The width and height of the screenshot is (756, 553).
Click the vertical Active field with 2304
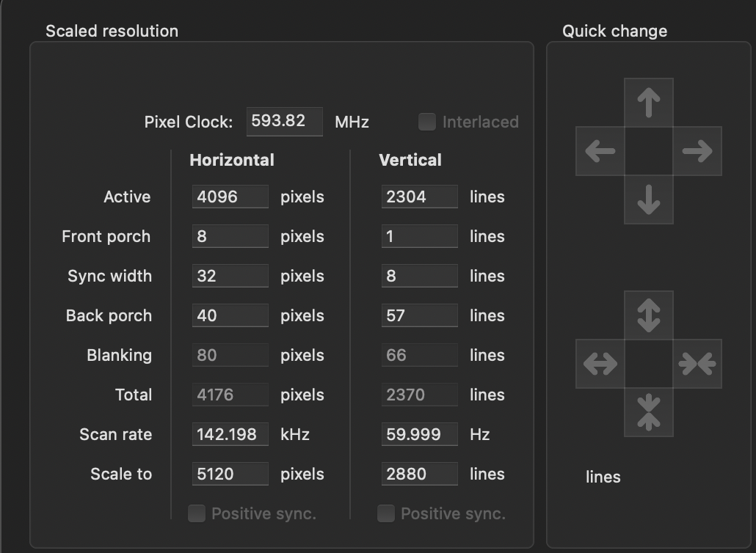419,197
